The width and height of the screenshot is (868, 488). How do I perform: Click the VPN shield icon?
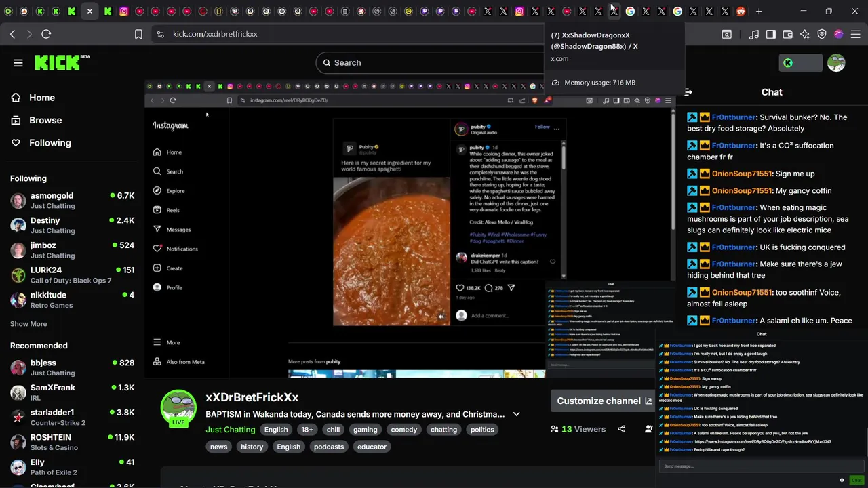(x=822, y=34)
